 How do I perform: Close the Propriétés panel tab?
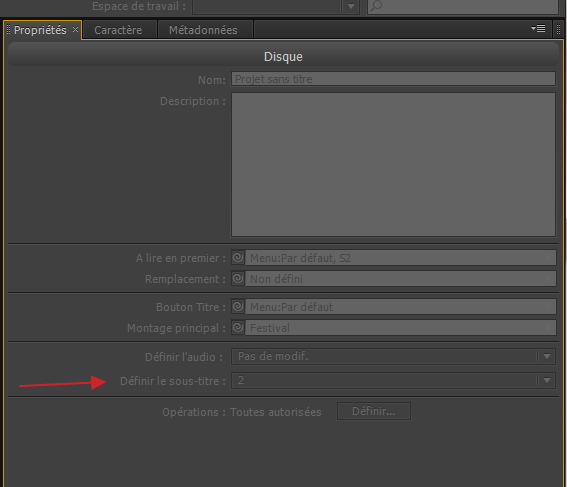(75, 30)
